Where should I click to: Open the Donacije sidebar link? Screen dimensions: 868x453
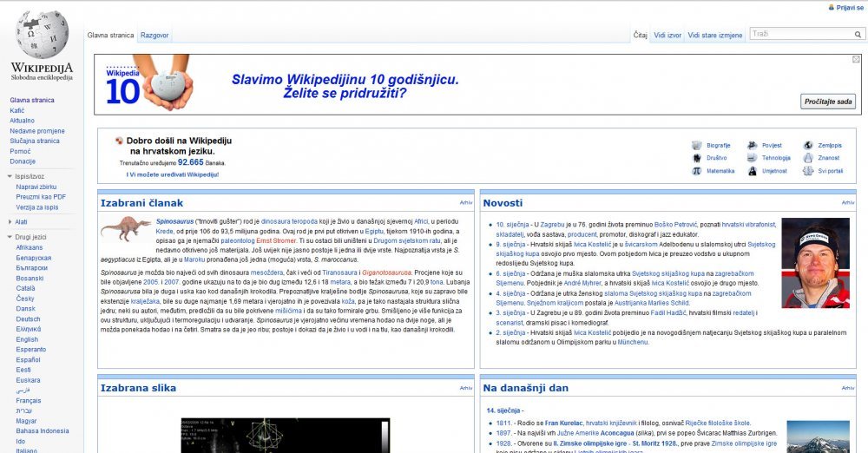(23, 161)
